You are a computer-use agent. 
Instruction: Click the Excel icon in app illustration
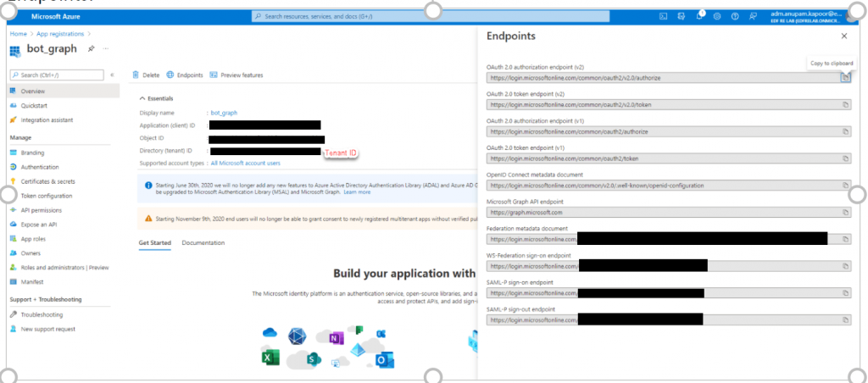click(x=270, y=358)
